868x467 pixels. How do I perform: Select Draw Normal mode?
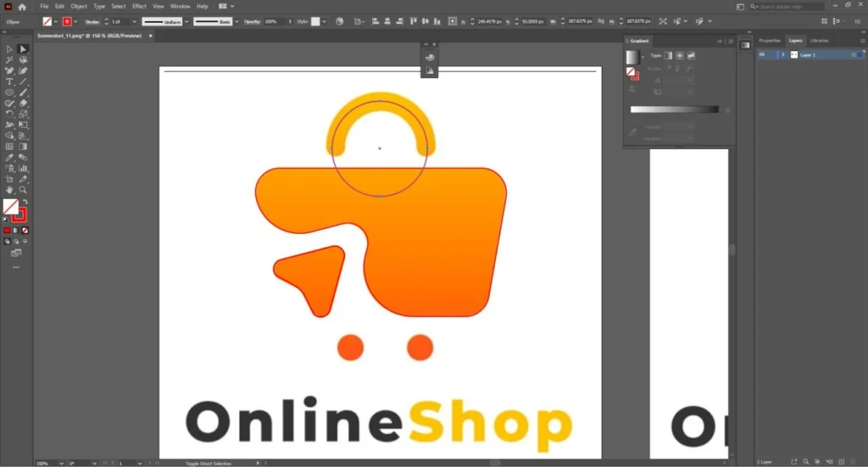point(7,242)
